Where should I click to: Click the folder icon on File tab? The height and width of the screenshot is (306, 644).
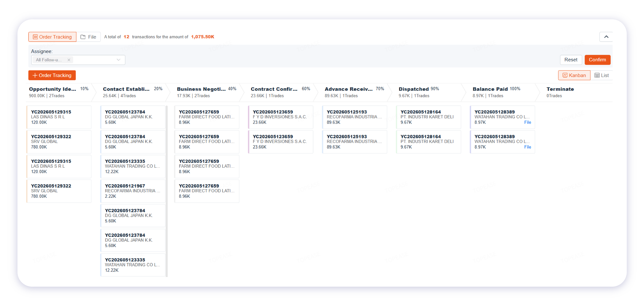(83, 37)
